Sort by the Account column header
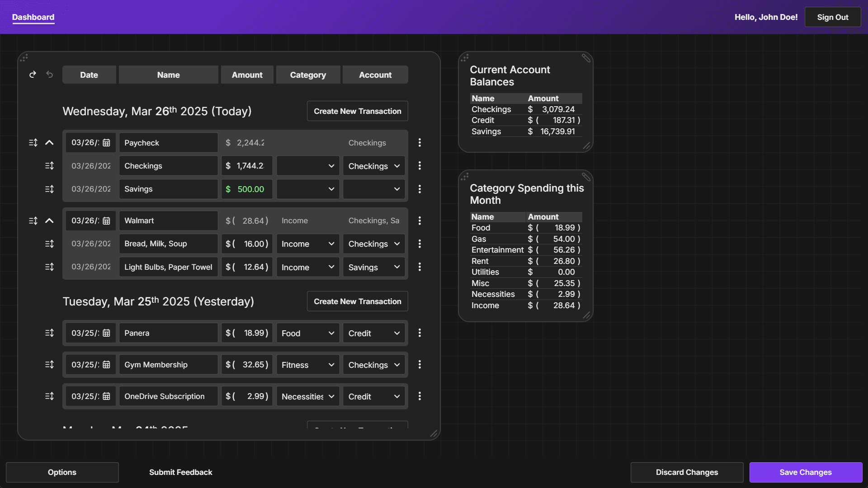 (375, 75)
